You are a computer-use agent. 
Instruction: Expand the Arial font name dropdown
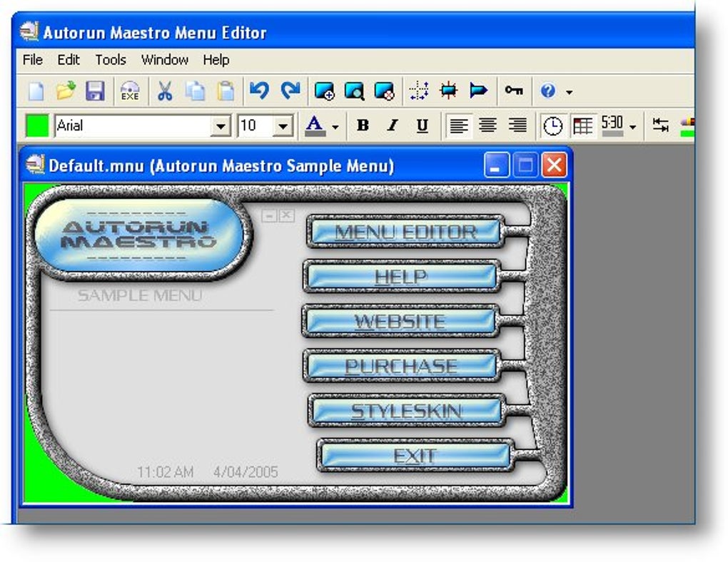(x=221, y=126)
